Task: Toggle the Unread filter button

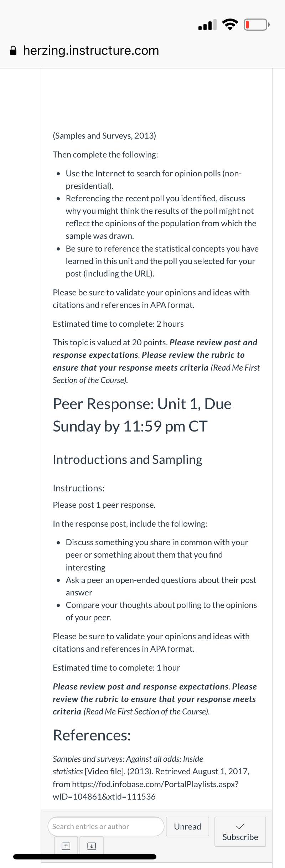Action: [187, 826]
